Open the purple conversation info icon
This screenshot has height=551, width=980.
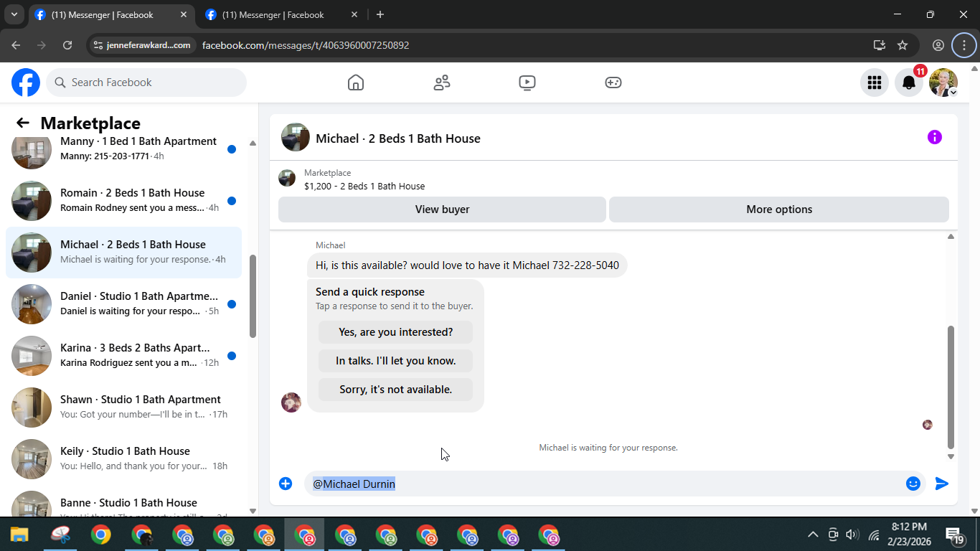tap(934, 137)
